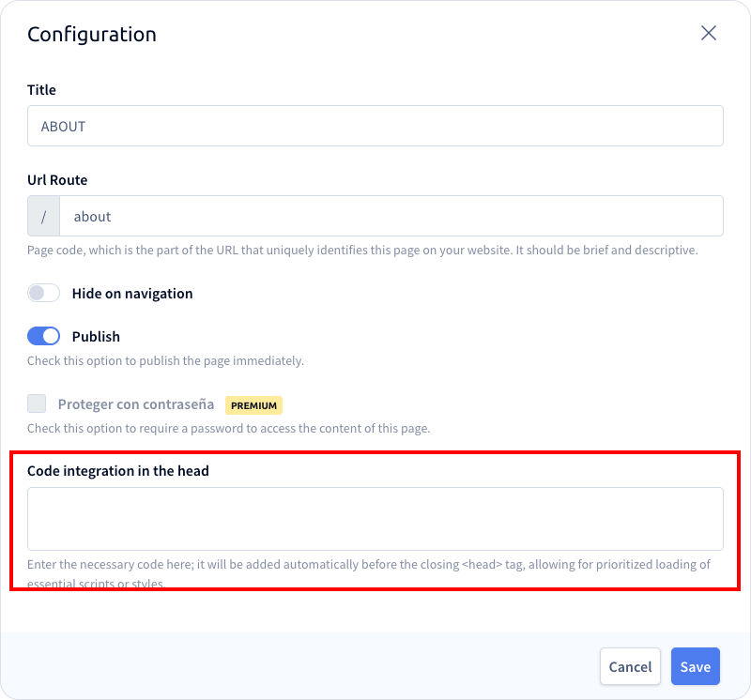Click the Hide on navigation label text
Screen dimensions: 751x700
(131, 293)
